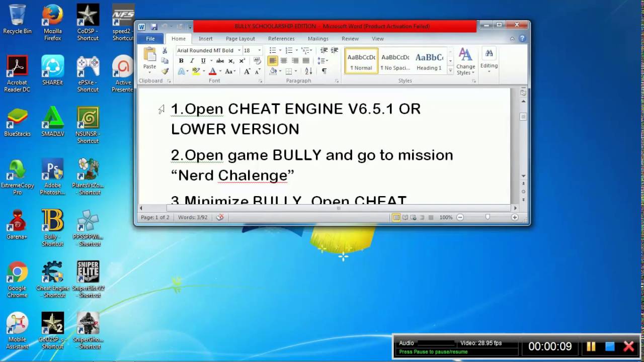
Task: Click Page 1 of 2 in status bar
Action: pos(155,217)
